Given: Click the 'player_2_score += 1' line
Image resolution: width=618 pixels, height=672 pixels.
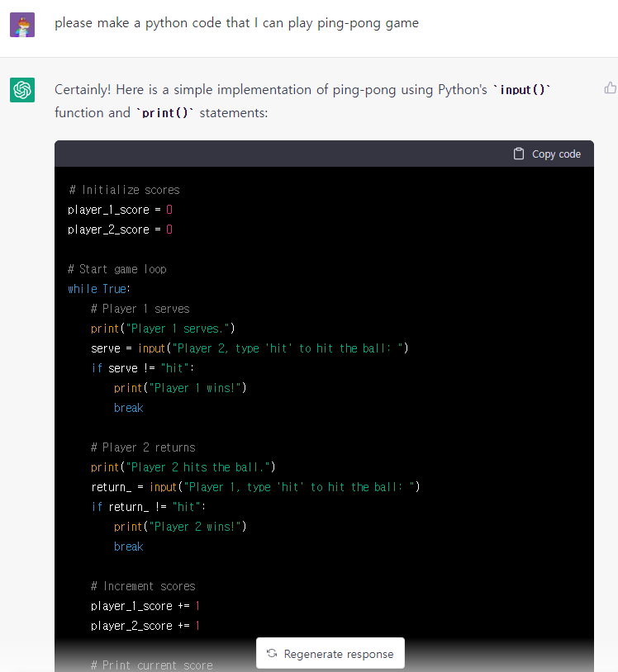Looking at the screenshot, I should click(145, 626).
